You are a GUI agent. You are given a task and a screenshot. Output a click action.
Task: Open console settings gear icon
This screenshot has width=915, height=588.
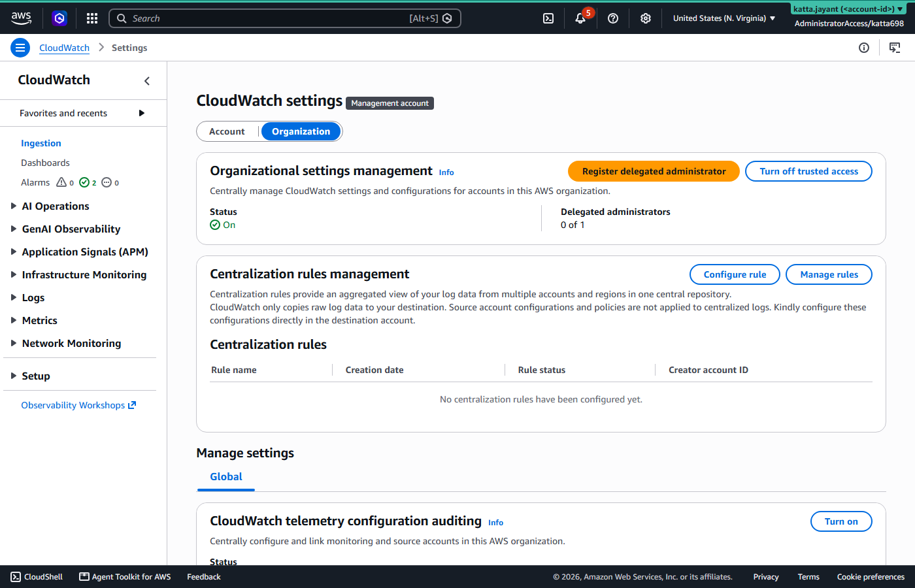pos(646,18)
